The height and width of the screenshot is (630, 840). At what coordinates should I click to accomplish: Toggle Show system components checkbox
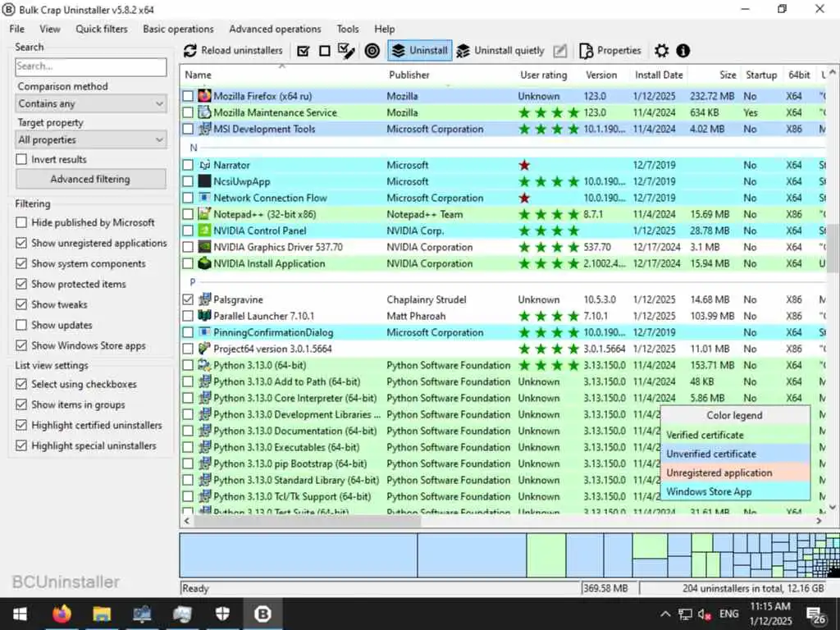tap(21, 263)
